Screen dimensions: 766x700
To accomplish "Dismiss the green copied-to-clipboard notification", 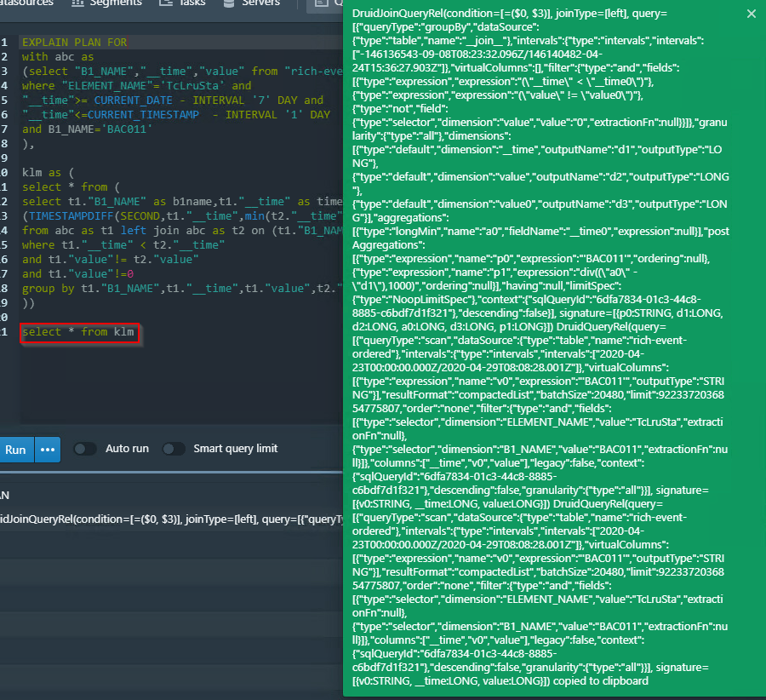I will click(752, 14).
